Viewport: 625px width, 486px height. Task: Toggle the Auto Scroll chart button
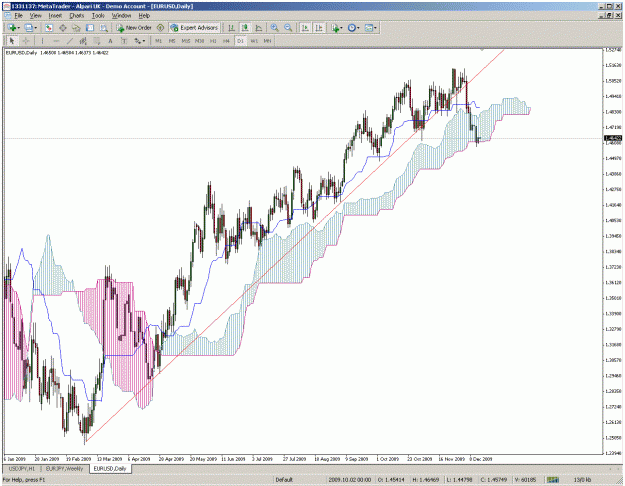pyautogui.click(x=305, y=28)
